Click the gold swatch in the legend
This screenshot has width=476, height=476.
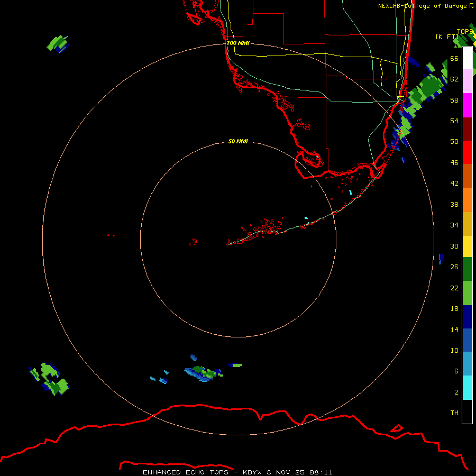[467, 224]
